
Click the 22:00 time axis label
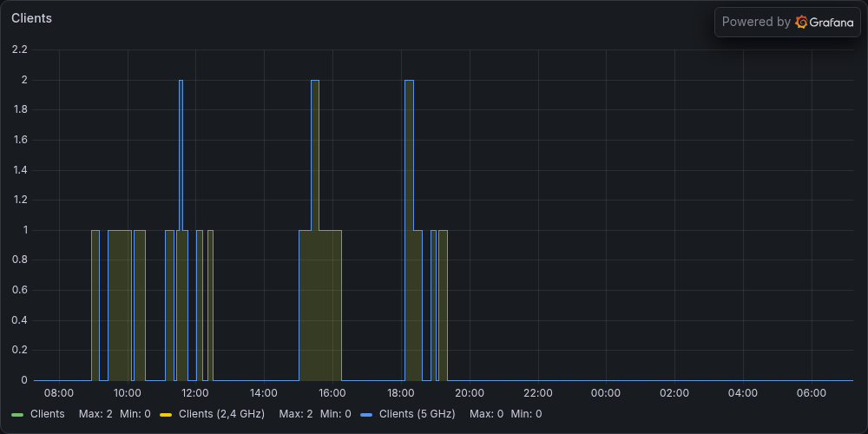[x=537, y=393]
